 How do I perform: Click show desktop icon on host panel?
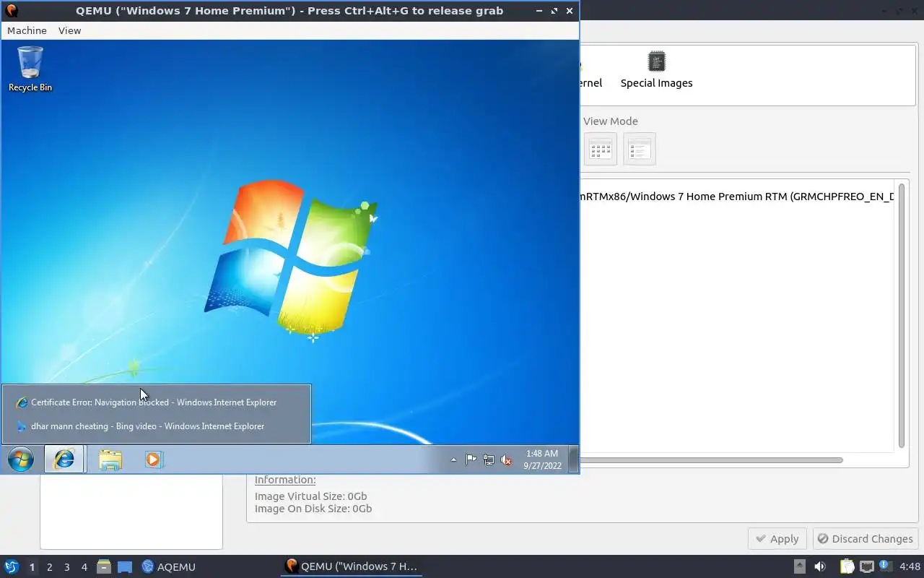[x=125, y=567]
